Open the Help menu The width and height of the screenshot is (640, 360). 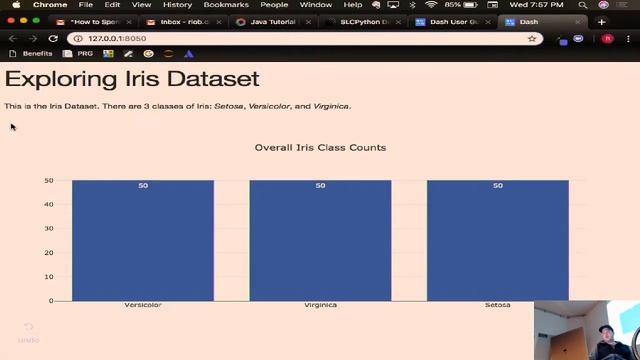click(x=353, y=5)
